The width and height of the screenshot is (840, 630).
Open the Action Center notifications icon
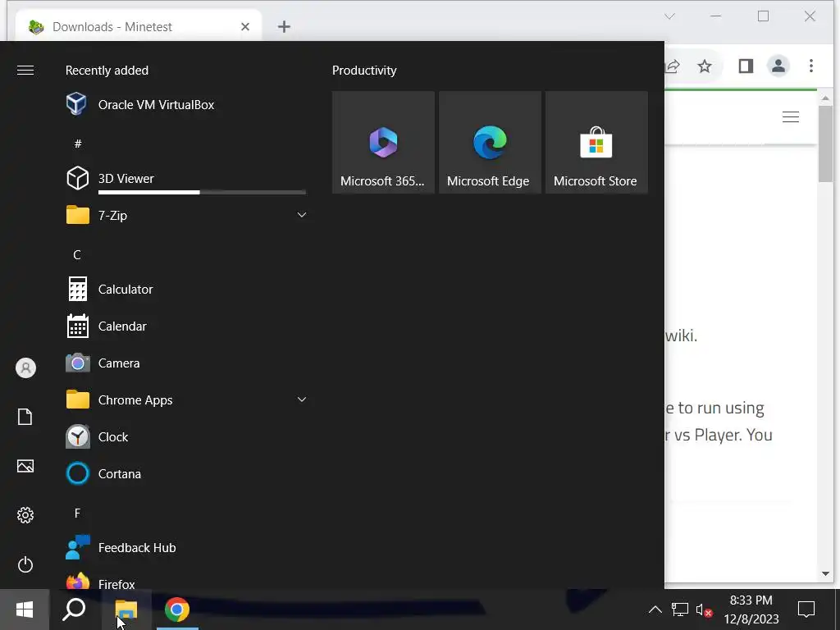[x=806, y=609]
